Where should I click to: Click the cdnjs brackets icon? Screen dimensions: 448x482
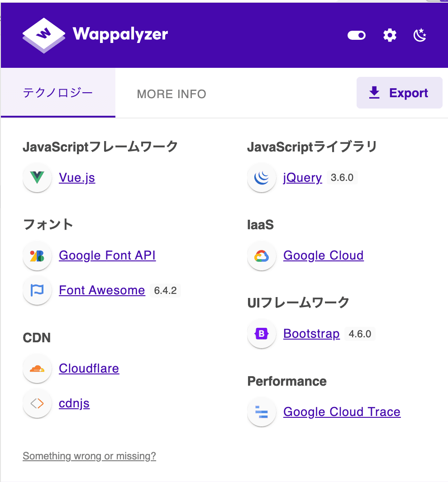coord(37,403)
